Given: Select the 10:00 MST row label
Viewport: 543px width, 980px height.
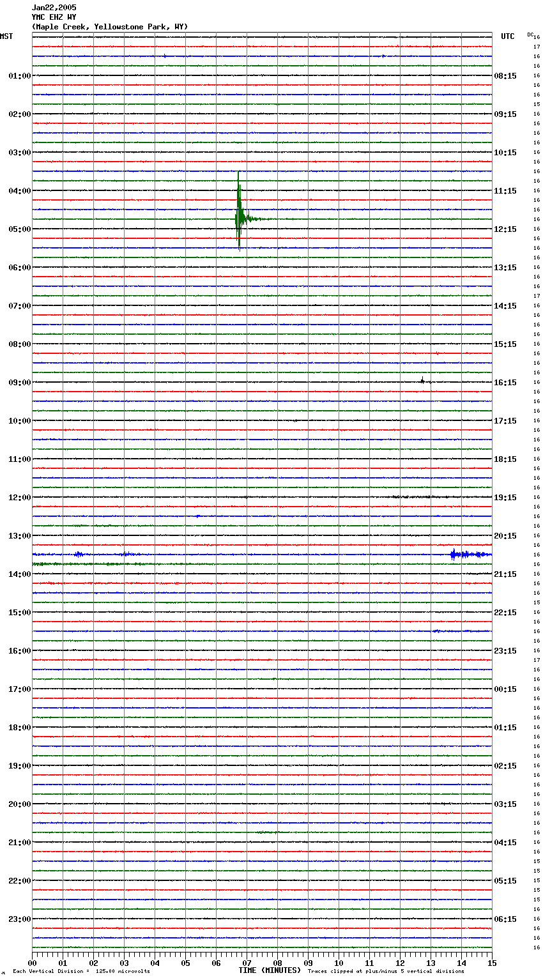Looking at the screenshot, I should coord(20,421).
